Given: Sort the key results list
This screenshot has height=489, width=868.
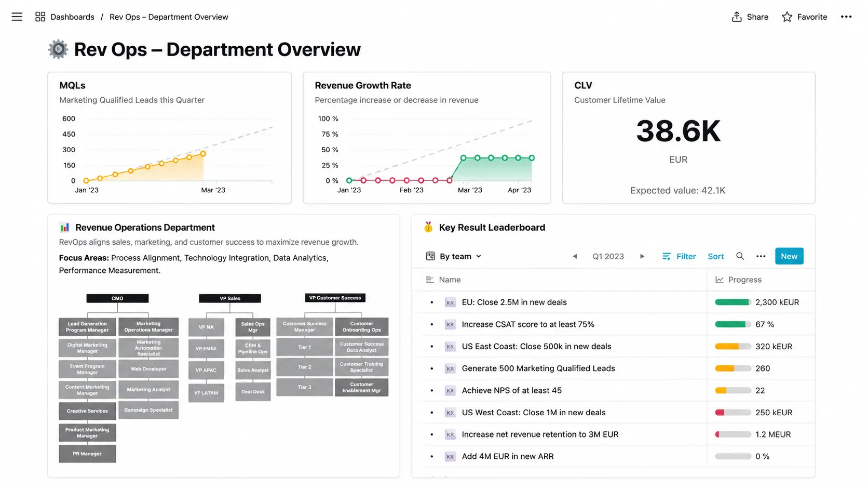Looking at the screenshot, I should (x=716, y=256).
